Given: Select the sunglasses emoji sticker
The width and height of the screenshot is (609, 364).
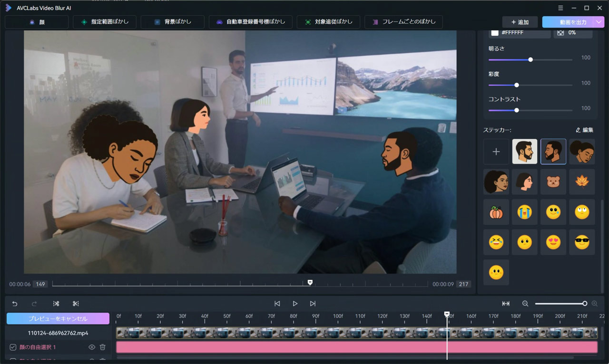Looking at the screenshot, I should tap(582, 242).
